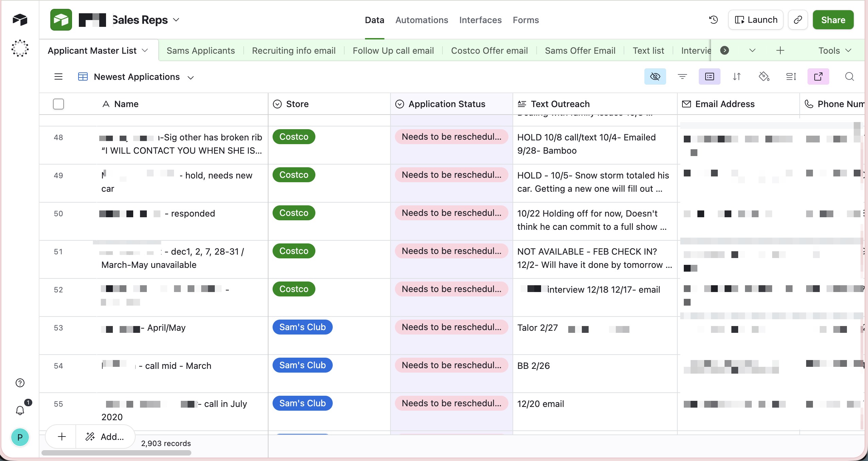Open the Text list table tab
Image resolution: width=868 pixels, height=461 pixels.
point(648,50)
